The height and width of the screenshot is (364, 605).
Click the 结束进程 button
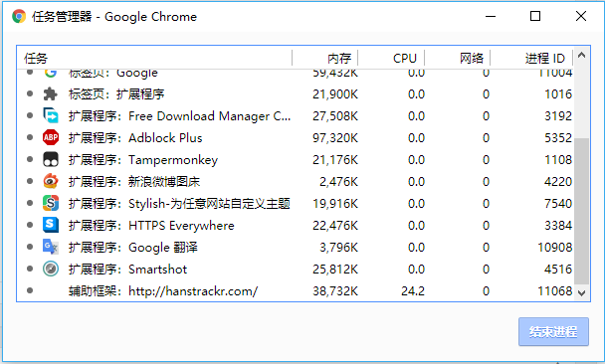tap(553, 331)
